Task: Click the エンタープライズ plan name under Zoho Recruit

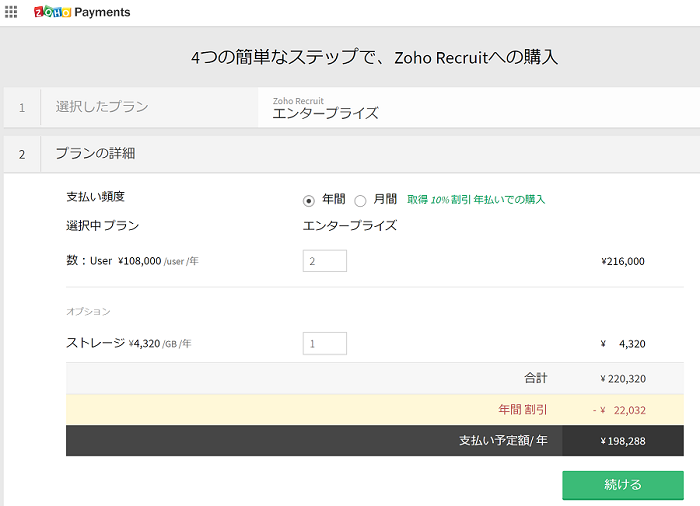Action: point(325,113)
